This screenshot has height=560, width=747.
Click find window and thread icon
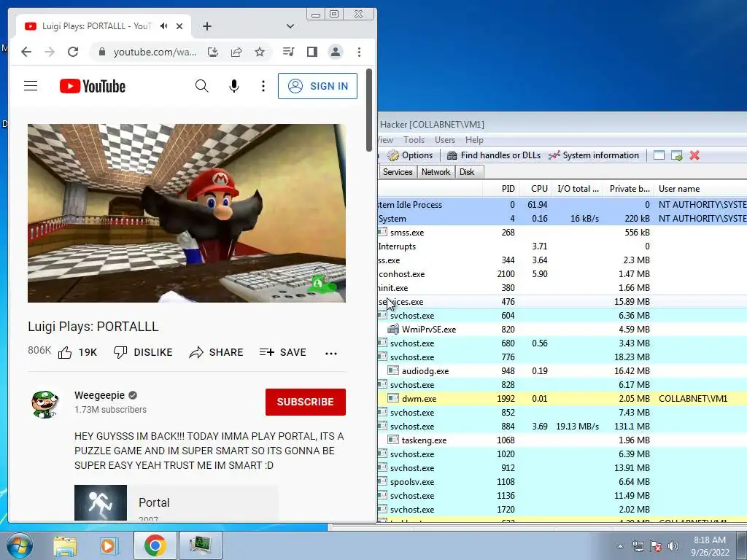tap(676, 155)
